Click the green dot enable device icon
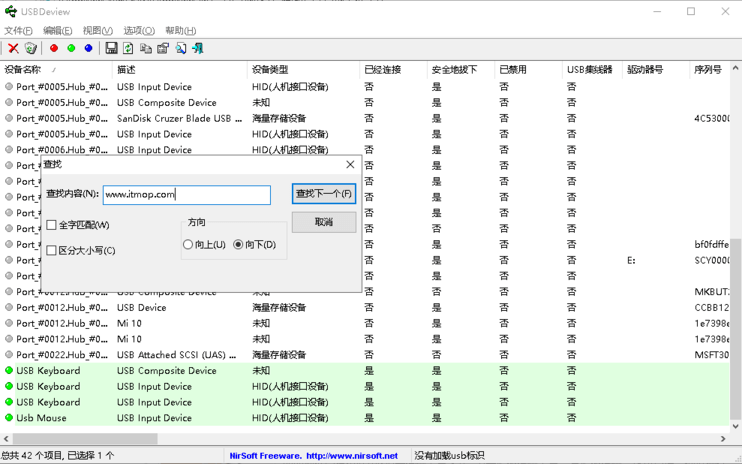 pos(71,48)
